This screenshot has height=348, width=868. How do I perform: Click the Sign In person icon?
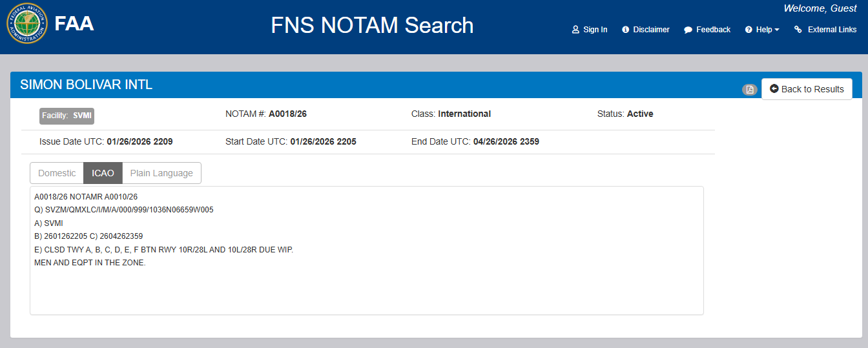(575, 30)
